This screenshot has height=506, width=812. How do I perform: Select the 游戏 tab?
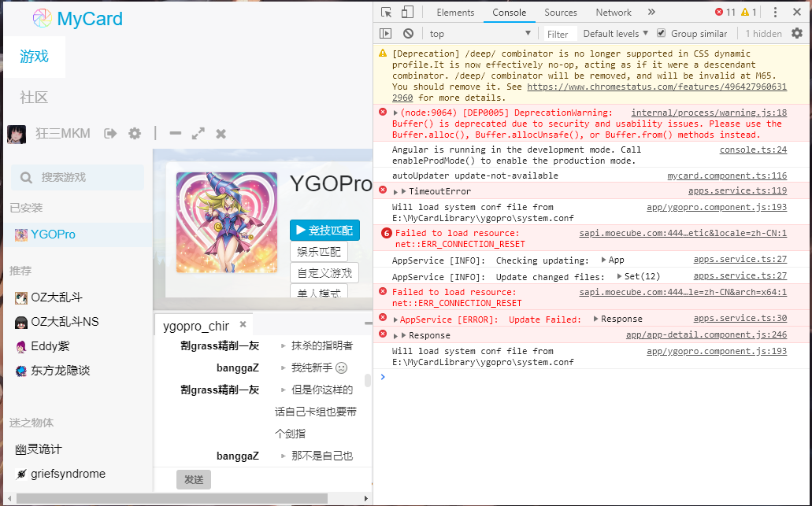point(34,57)
